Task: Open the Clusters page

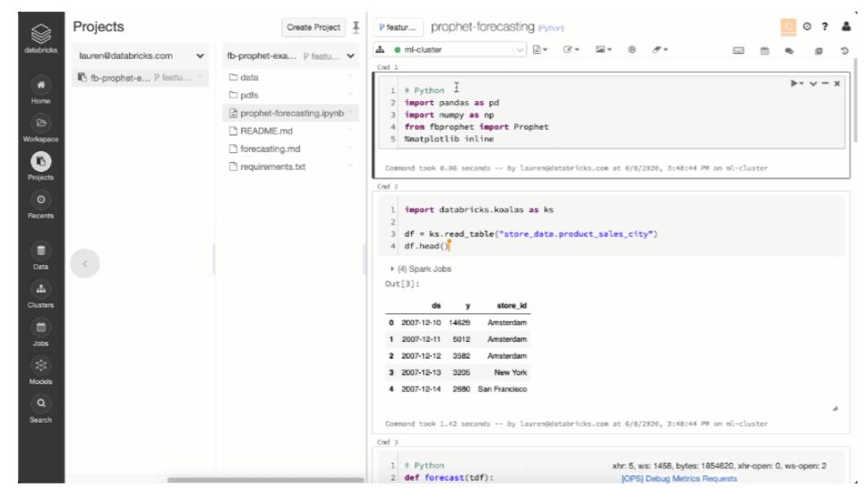Action: click(40, 293)
